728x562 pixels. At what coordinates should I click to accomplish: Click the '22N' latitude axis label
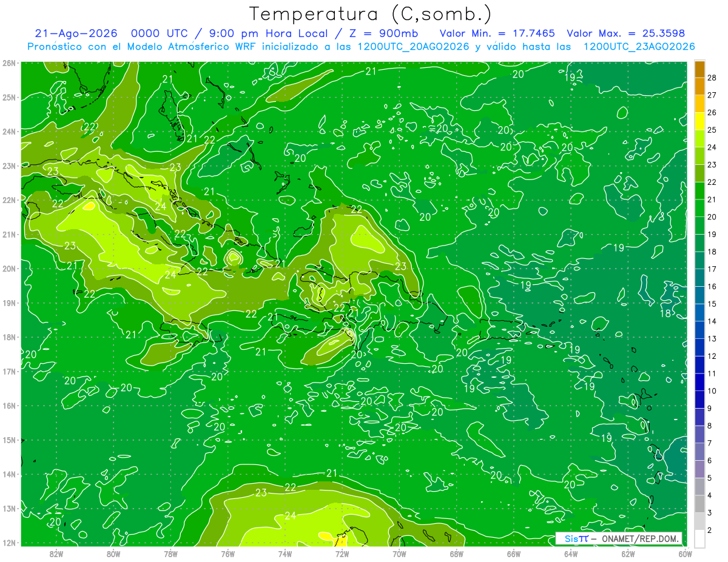tap(9, 200)
